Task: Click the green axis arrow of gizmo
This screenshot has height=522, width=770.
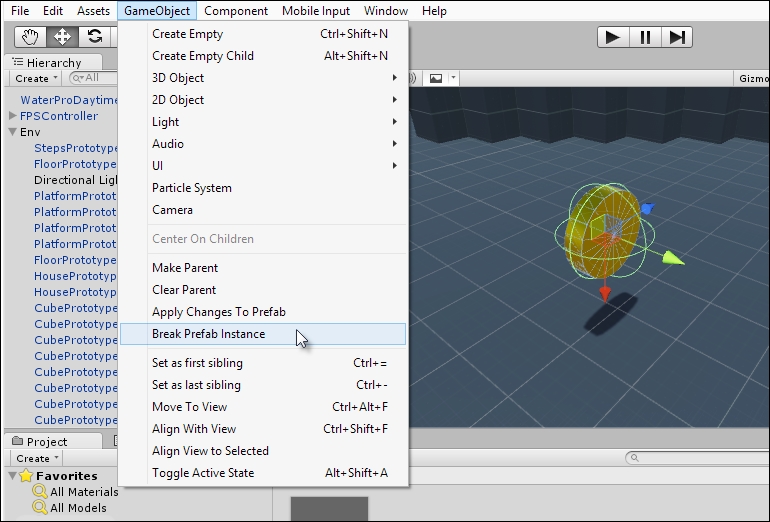Action: click(x=674, y=258)
